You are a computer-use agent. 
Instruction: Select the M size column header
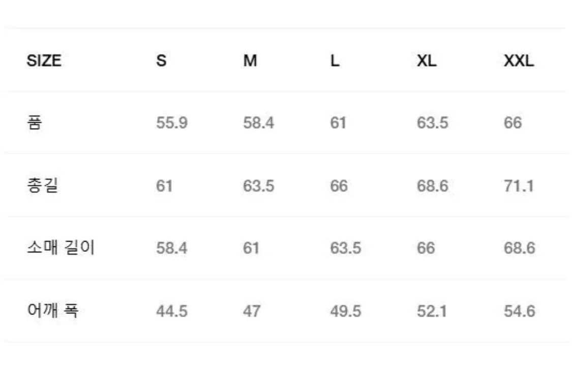click(250, 61)
